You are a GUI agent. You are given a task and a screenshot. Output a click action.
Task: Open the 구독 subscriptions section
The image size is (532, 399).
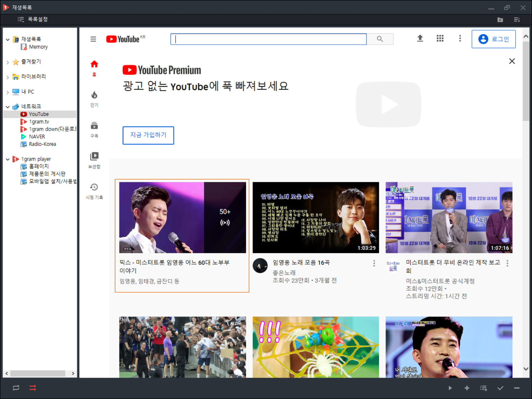point(94,130)
